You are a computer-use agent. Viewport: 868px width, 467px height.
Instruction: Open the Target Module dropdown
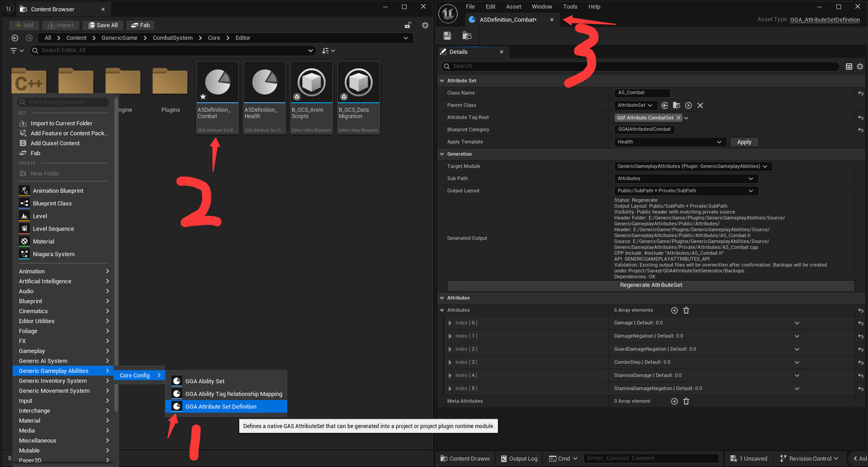point(693,166)
